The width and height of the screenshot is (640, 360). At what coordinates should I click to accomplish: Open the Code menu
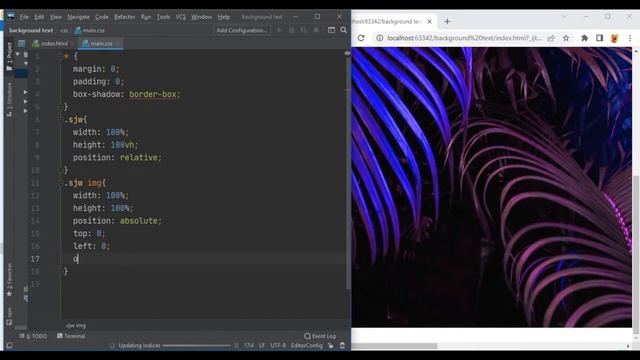(x=102, y=17)
